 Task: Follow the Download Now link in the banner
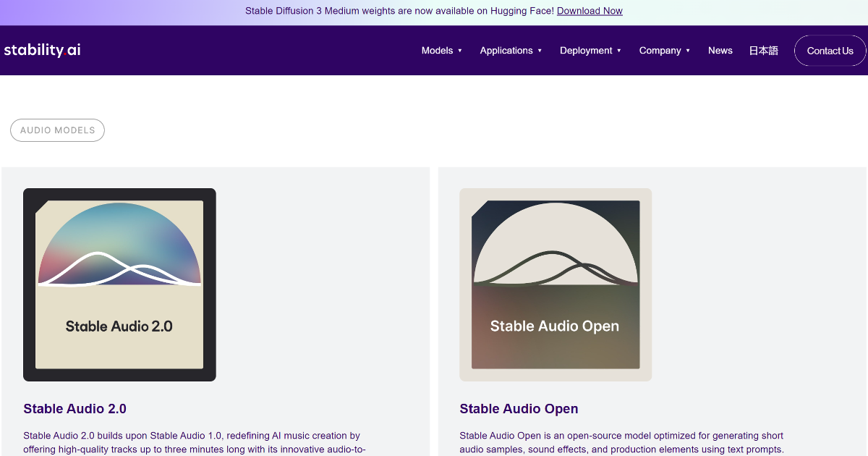pos(590,11)
